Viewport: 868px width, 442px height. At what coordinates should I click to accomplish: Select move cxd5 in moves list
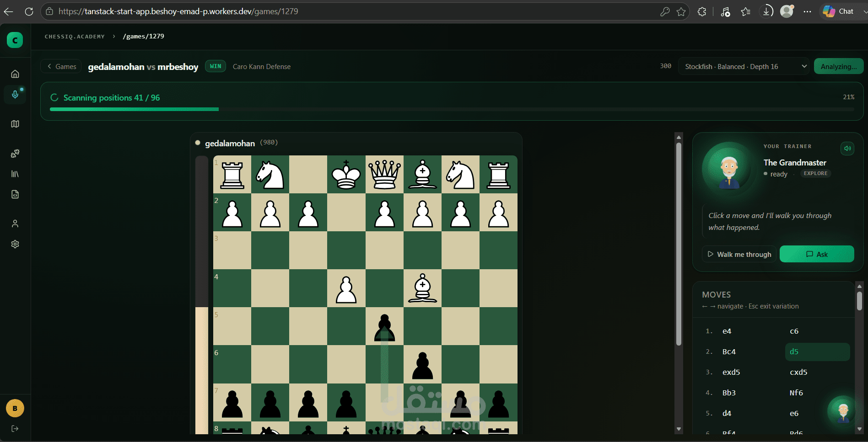pos(798,373)
